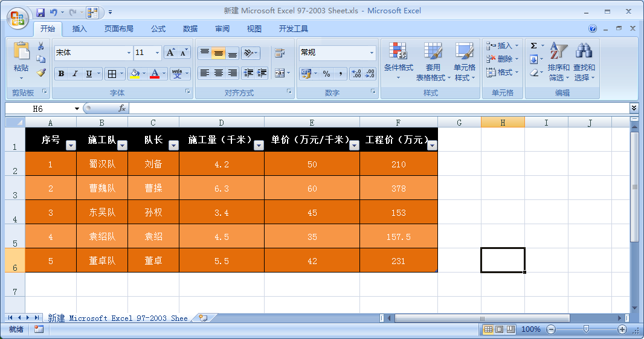Toggle Italic formatting

pyautogui.click(x=75, y=74)
